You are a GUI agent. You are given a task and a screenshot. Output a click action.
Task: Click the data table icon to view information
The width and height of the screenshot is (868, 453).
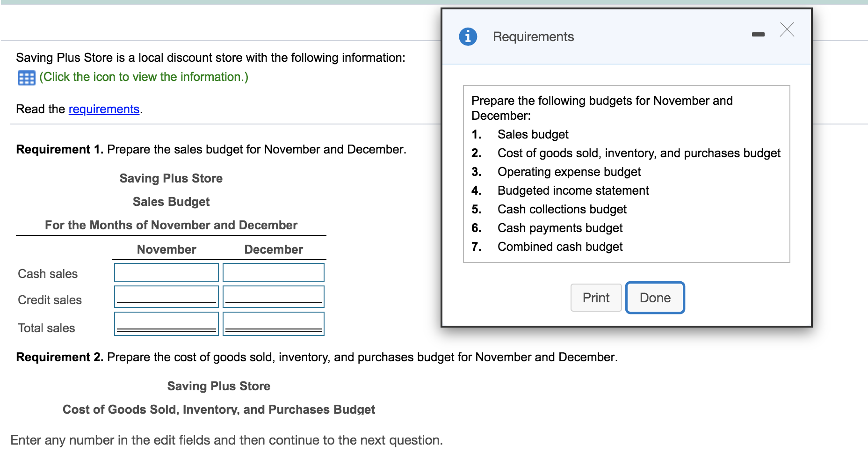27,77
